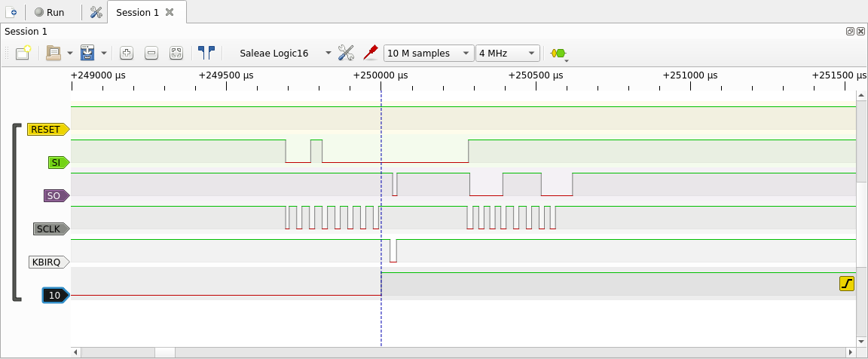Click the zoom out toolbar icon

(x=151, y=53)
